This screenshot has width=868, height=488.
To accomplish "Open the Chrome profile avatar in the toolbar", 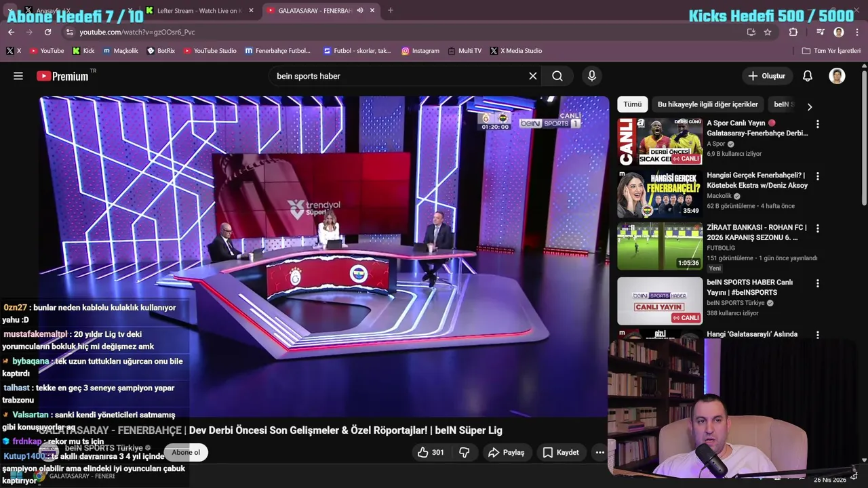I will (x=839, y=32).
